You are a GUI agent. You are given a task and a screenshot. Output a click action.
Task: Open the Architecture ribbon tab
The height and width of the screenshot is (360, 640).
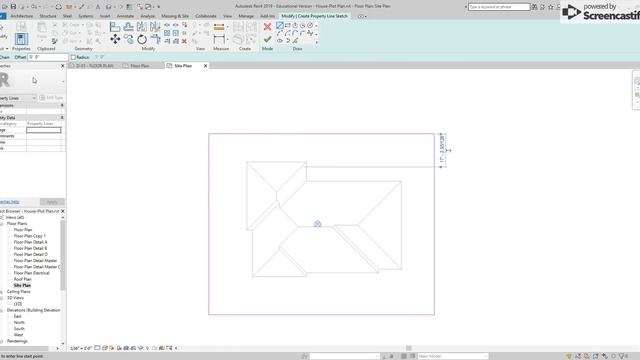pyautogui.click(x=22, y=16)
